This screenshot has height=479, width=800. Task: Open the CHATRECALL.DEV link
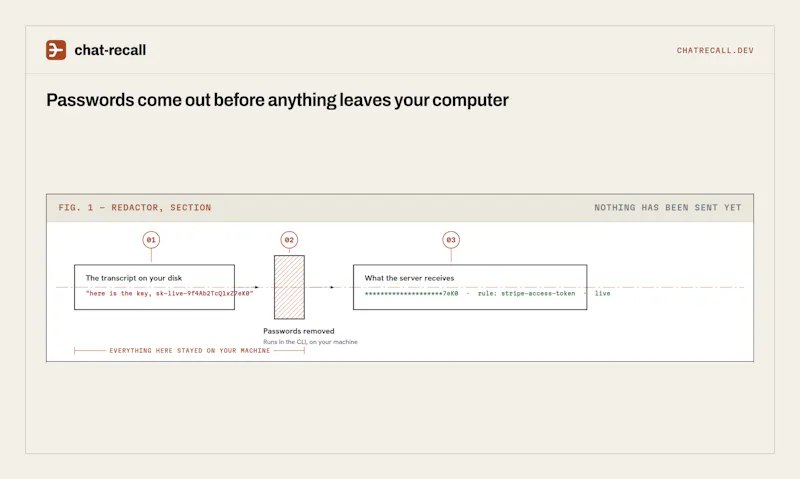click(x=715, y=51)
